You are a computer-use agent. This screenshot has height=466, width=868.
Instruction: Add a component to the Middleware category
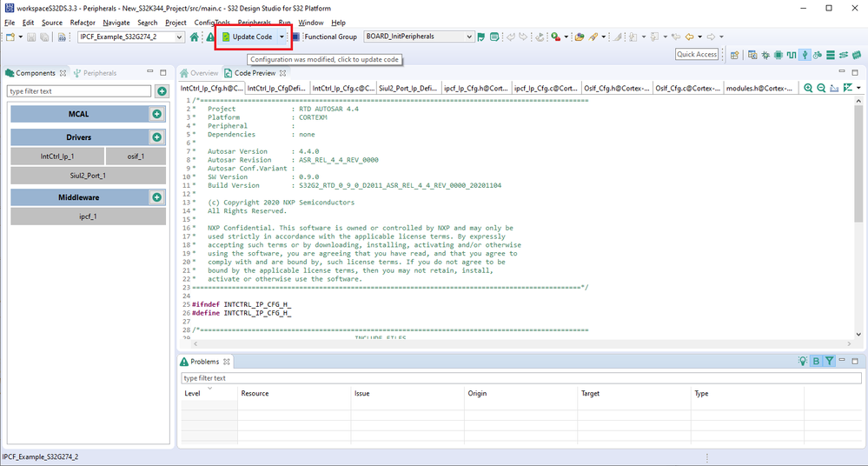click(x=156, y=197)
